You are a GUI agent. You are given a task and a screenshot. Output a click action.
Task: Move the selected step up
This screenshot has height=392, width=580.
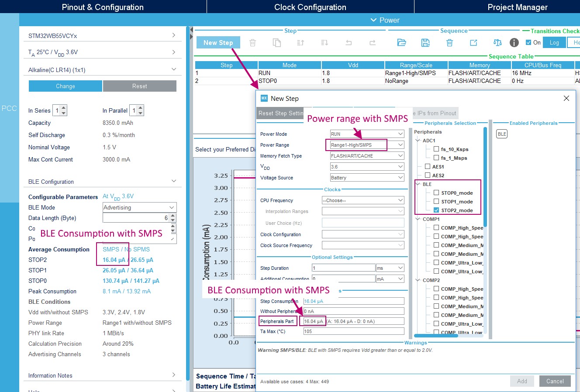coord(300,42)
